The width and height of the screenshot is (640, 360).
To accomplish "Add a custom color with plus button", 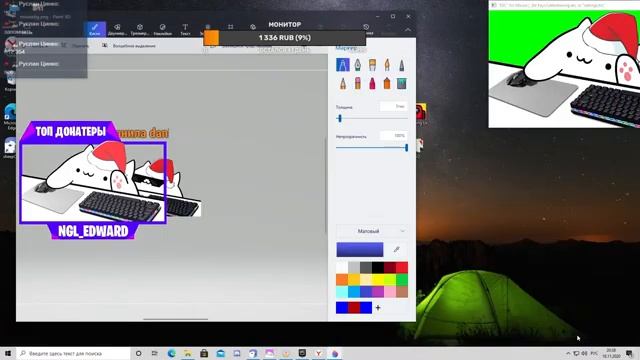I will tap(378, 308).
